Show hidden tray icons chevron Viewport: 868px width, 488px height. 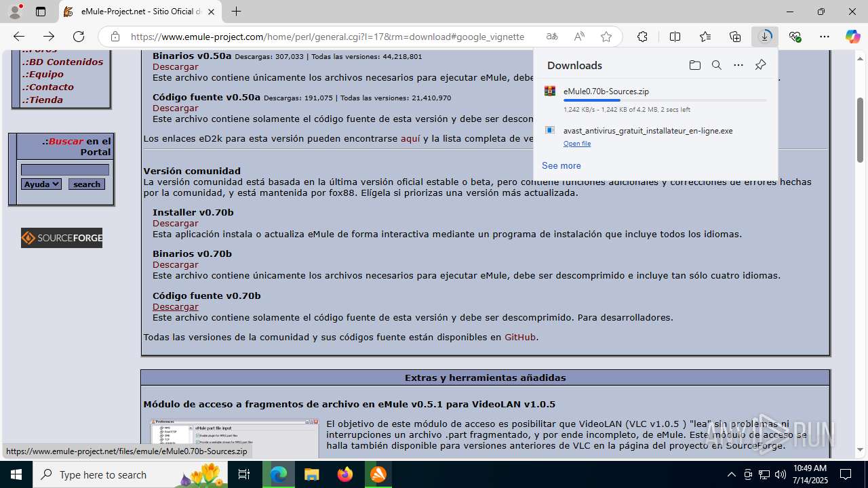coord(731,474)
